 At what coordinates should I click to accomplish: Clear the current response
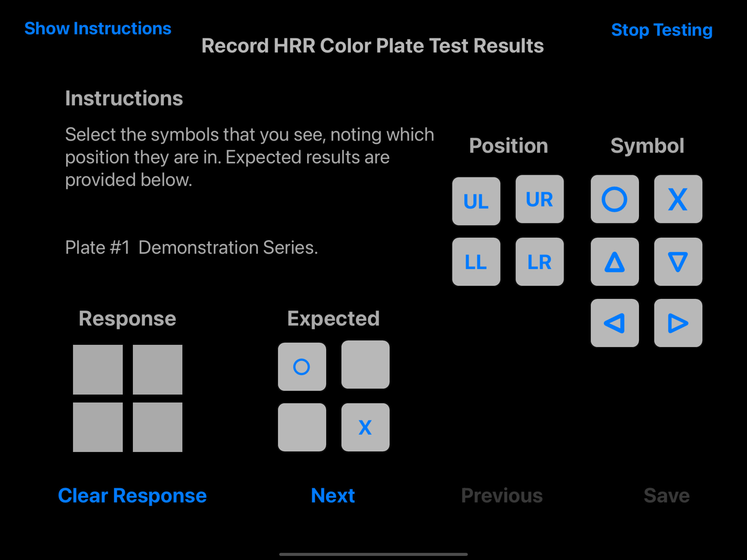[x=132, y=495]
